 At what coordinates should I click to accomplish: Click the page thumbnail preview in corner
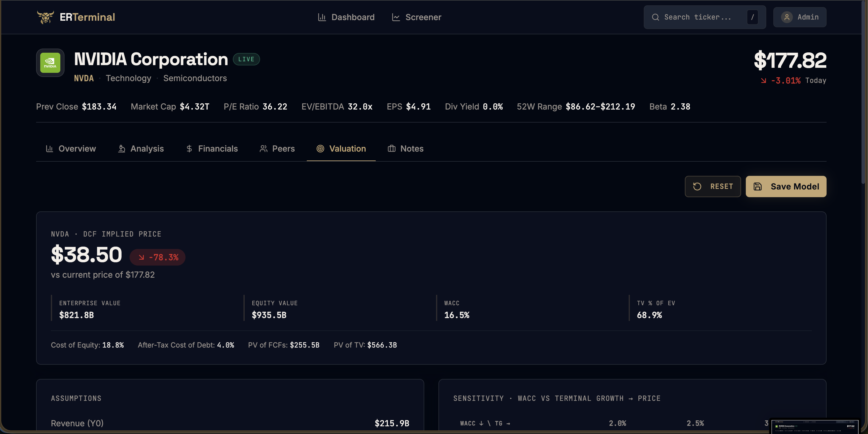814,427
